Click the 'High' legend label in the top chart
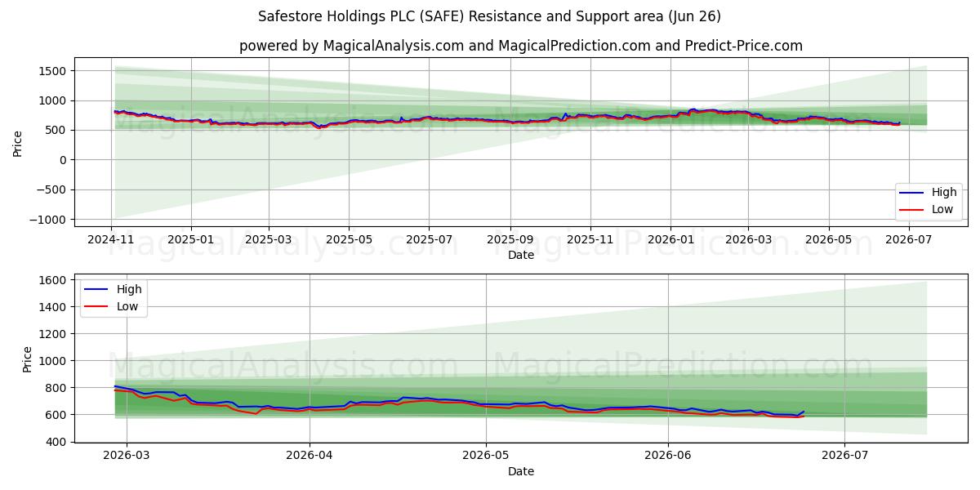Screen dimensions: 980x490 944,193
